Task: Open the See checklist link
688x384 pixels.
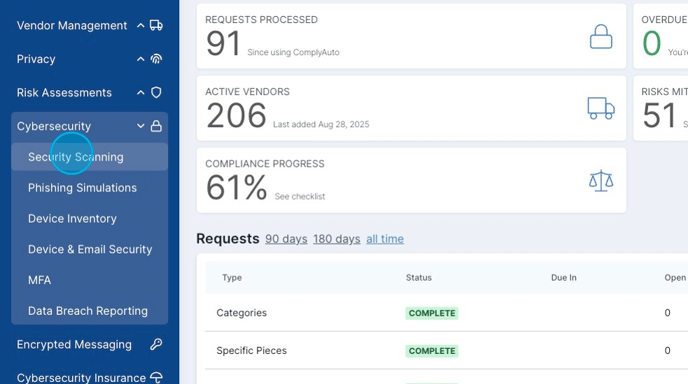Action: pos(300,197)
